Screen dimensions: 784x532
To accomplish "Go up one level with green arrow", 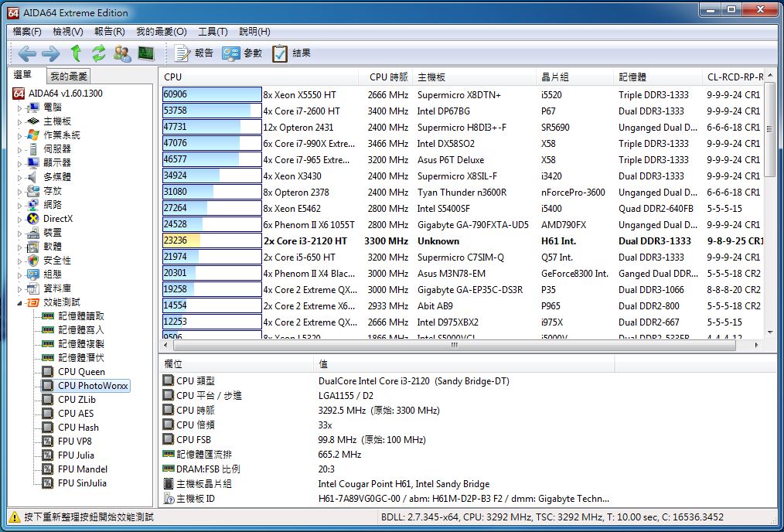I will [76, 53].
